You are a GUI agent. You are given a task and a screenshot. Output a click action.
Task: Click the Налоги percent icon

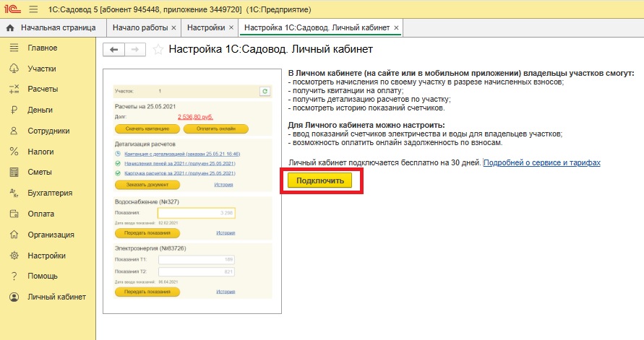(x=14, y=152)
